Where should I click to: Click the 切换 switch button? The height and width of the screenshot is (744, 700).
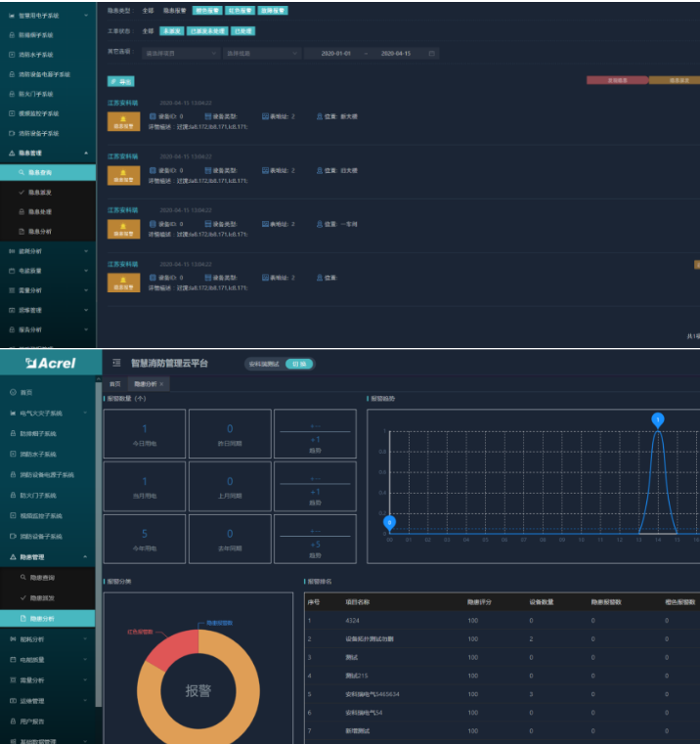(x=299, y=364)
